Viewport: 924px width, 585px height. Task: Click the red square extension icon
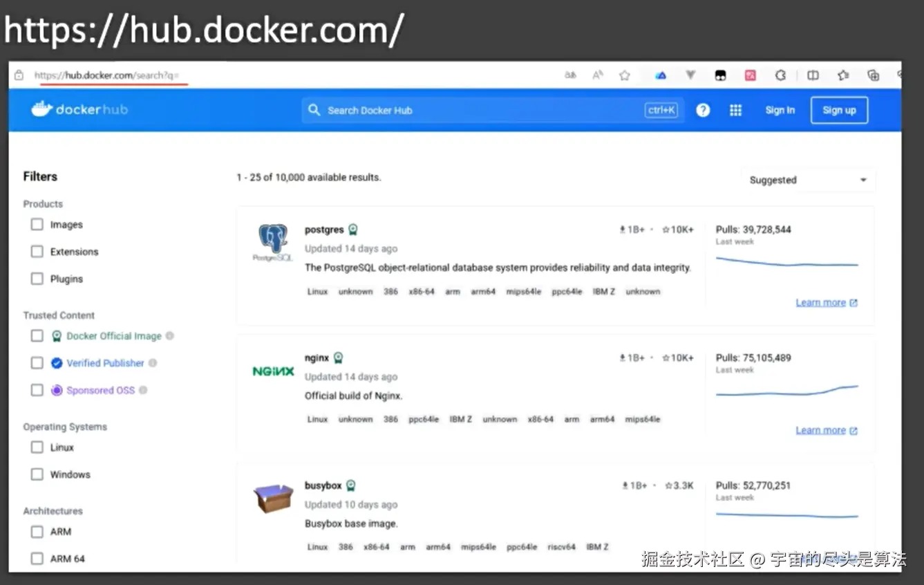751,75
